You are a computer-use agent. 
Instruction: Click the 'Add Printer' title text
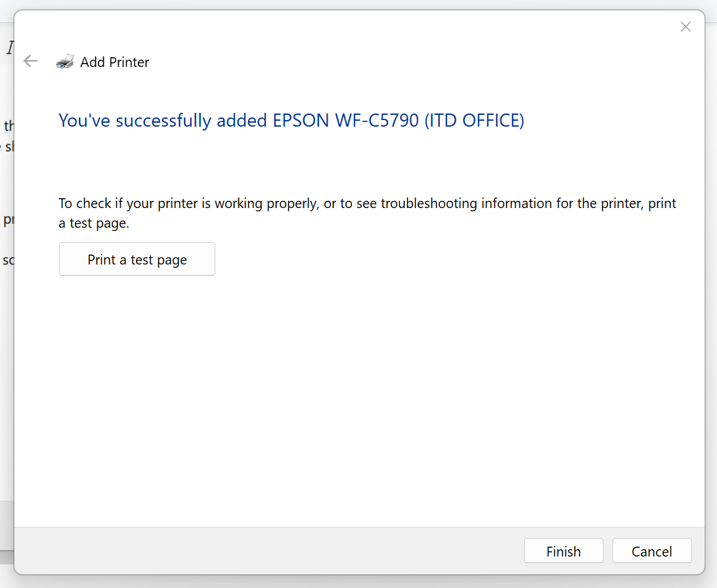click(x=115, y=62)
